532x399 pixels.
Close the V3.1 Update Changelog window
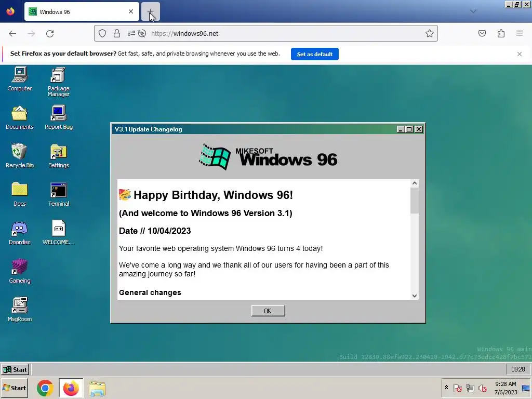[x=419, y=129]
